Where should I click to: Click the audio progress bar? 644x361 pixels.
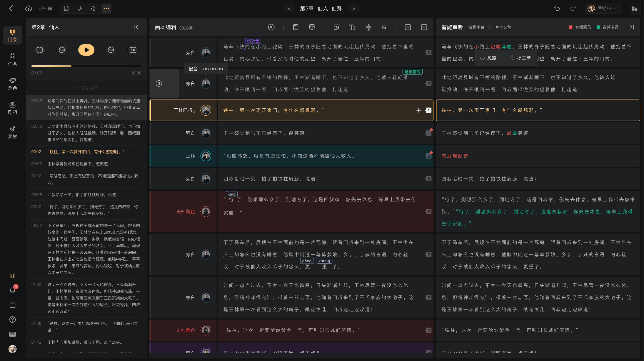[86, 66]
